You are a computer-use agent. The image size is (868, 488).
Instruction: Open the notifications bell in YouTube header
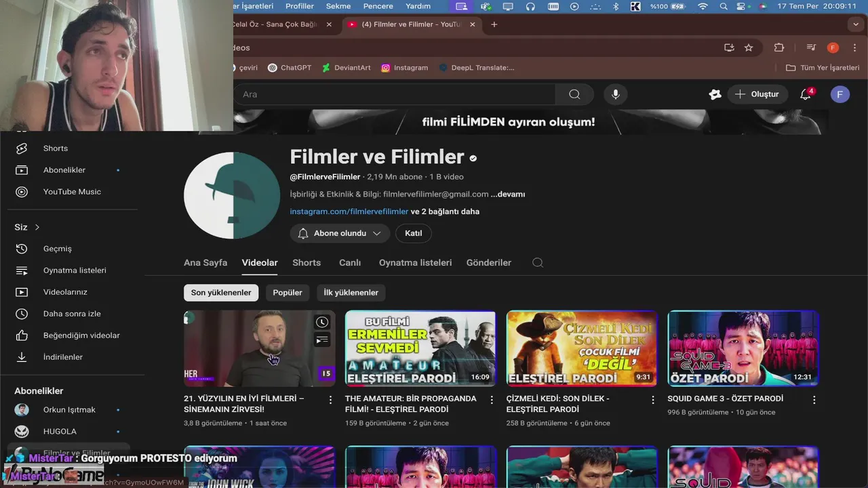point(806,94)
